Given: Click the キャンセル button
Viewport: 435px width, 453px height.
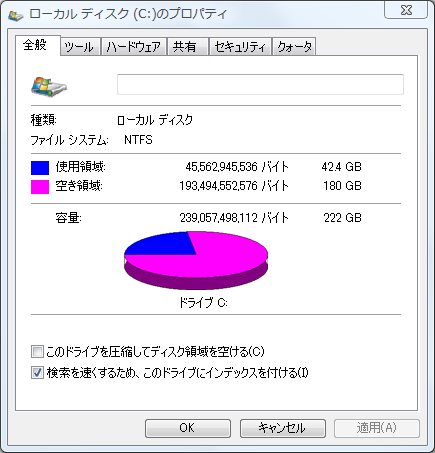Looking at the screenshot, I should click(283, 428).
